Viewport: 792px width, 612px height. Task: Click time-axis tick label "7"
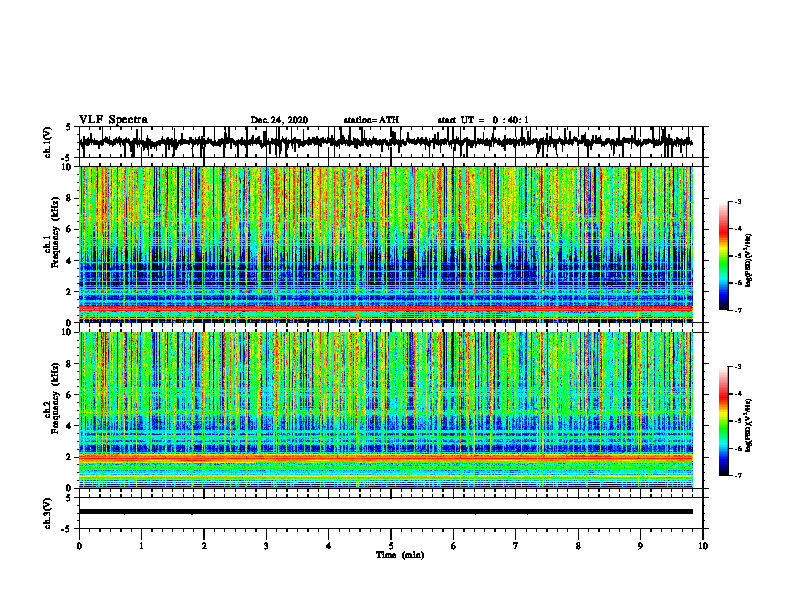click(516, 546)
